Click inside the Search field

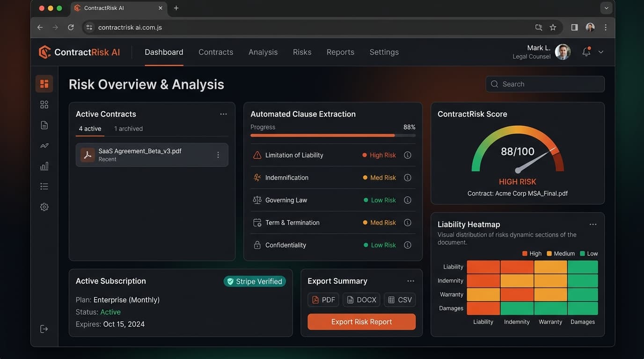545,84
